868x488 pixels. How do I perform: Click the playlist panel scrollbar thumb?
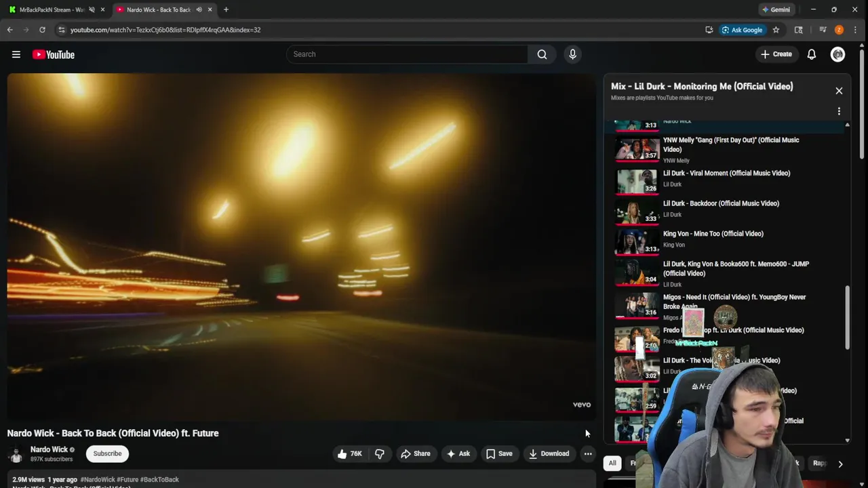coord(847,318)
